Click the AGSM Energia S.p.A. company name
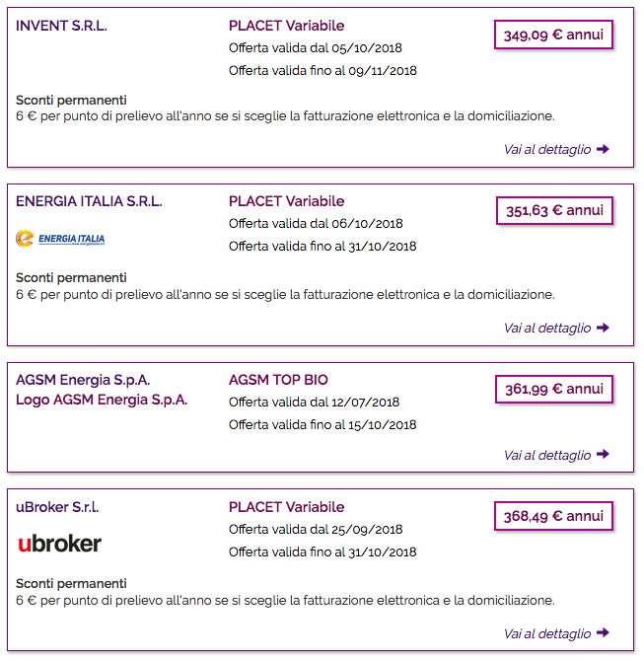The height and width of the screenshot is (661, 644). [x=83, y=380]
